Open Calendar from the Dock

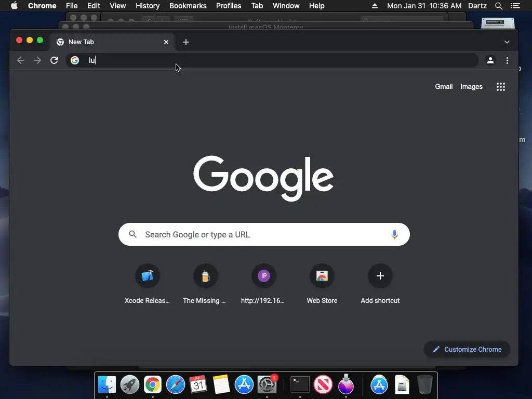point(198,384)
